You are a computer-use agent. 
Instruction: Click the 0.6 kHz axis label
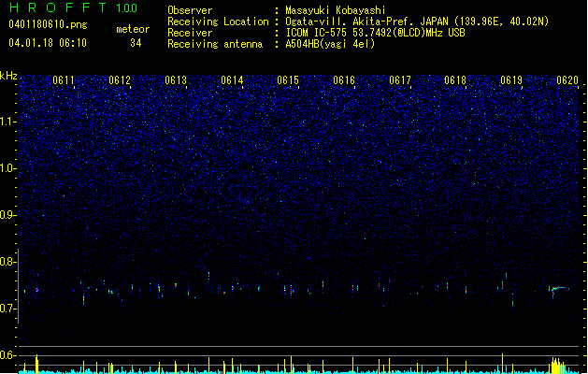[8, 355]
